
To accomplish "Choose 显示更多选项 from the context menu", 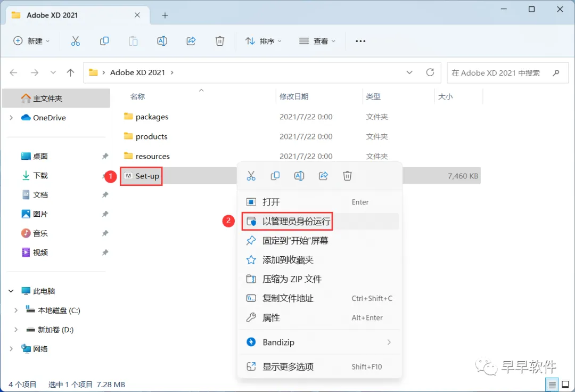I will click(319, 366).
